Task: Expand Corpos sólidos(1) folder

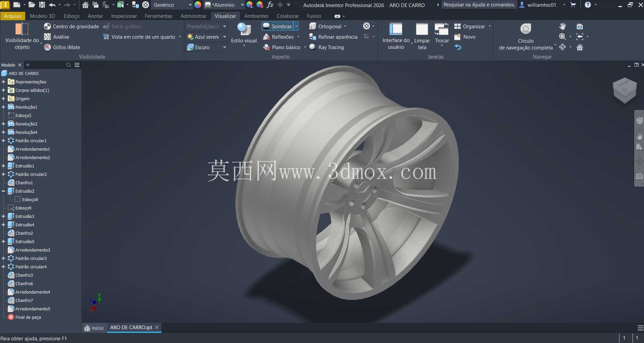Action: (x=3, y=90)
